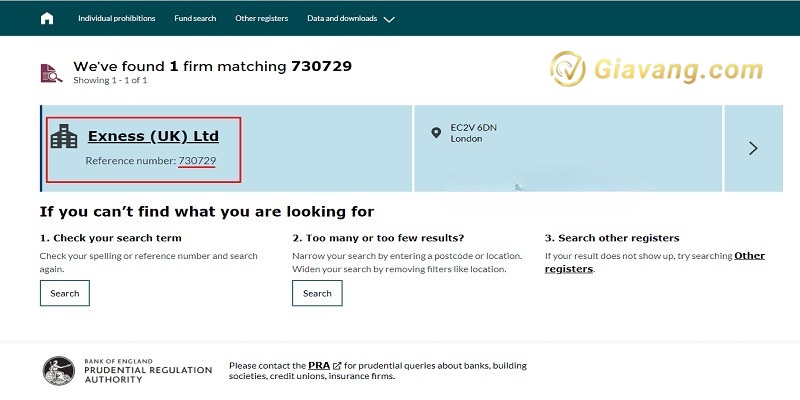Open the PRA contact link

318,366
